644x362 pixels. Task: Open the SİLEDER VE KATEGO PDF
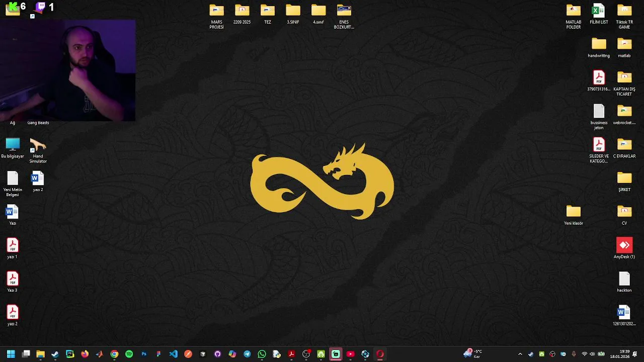(599, 151)
